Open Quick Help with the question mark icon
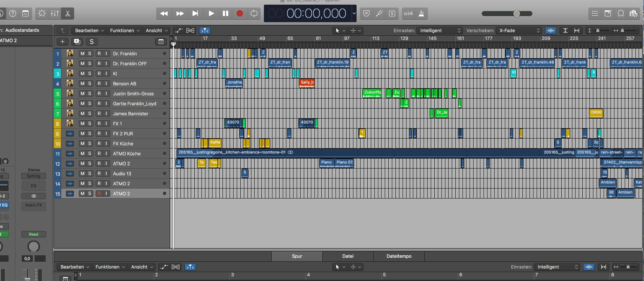Image resolution: width=644 pixels, height=281 pixels. pos(13,14)
